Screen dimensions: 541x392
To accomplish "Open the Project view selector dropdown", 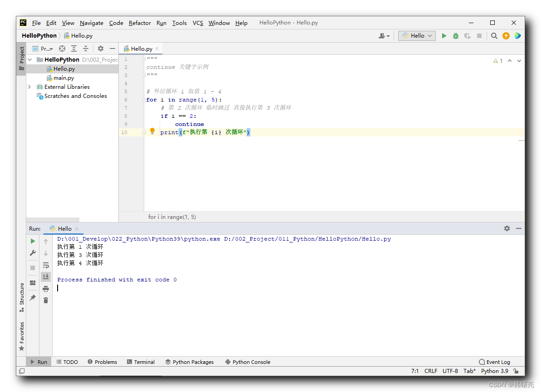I will click(x=43, y=48).
